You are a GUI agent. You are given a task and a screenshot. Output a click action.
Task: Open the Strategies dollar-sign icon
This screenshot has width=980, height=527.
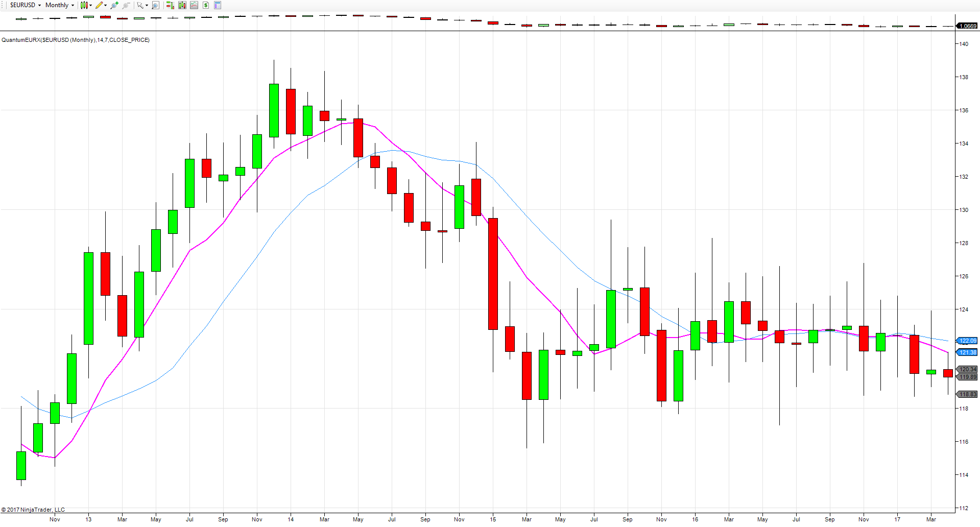pos(206,5)
